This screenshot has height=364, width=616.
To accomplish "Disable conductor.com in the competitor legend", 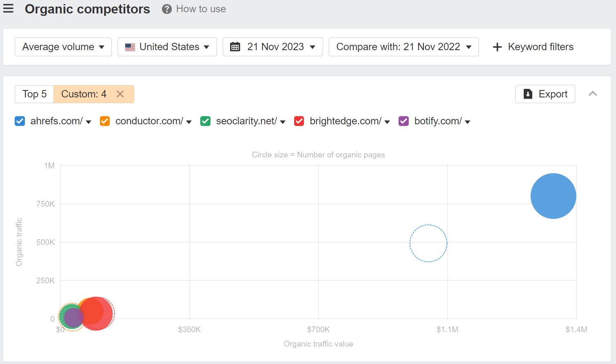I will 104,121.
